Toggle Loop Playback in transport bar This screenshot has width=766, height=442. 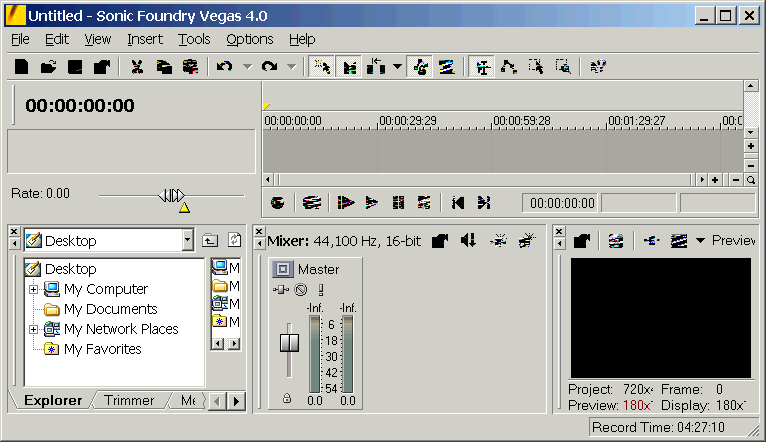point(312,202)
